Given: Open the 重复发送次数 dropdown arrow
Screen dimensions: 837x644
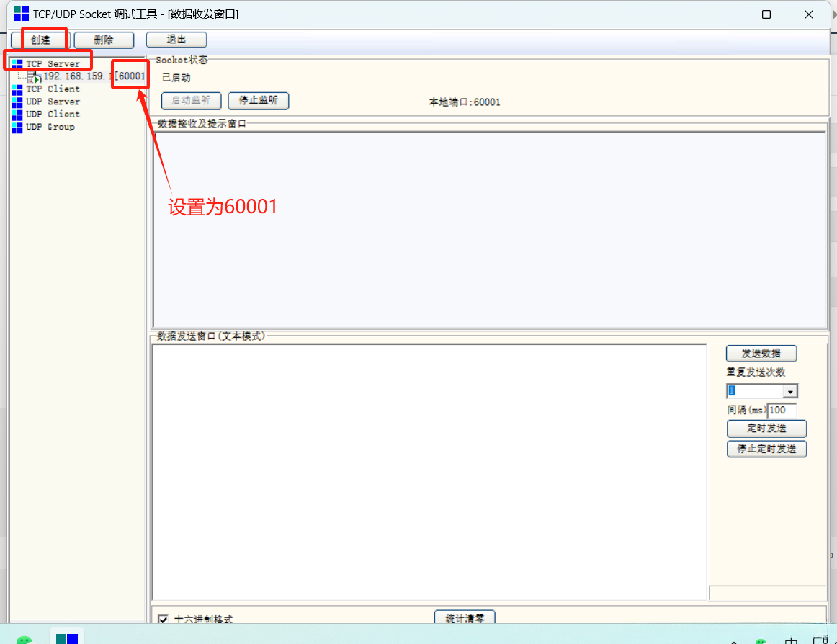Looking at the screenshot, I should tap(790, 391).
